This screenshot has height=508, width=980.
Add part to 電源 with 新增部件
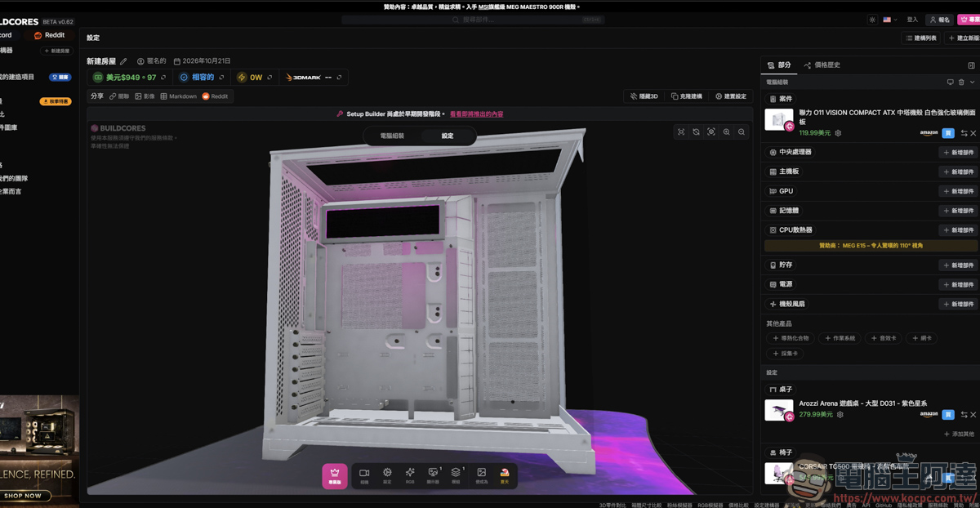click(958, 285)
